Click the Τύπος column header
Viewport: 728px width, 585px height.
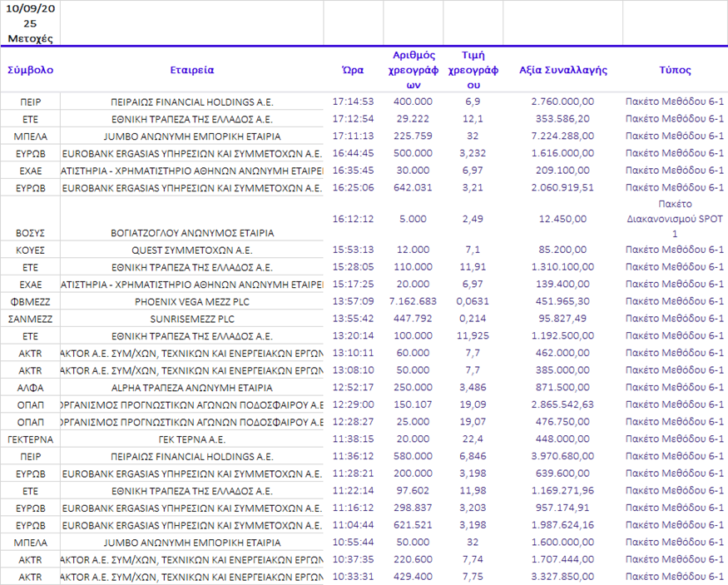[674, 70]
